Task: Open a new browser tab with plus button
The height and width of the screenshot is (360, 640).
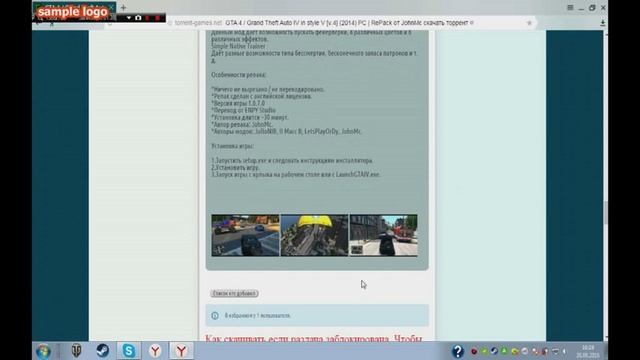Action: pyautogui.click(x=124, y=7)
